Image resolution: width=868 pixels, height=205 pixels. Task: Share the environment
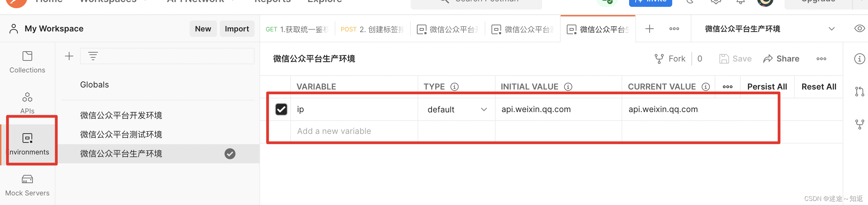point(781,59)
